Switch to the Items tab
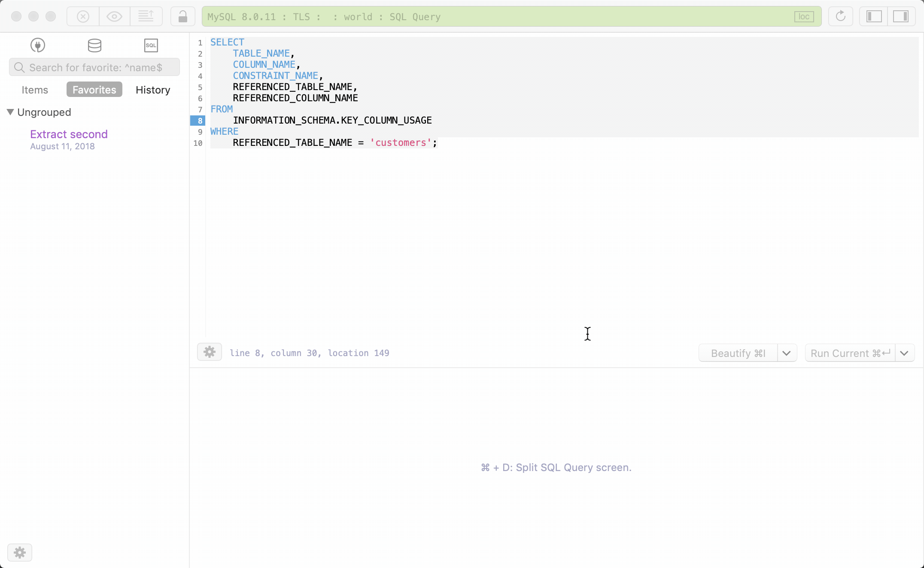 click(x=35, y=90)
